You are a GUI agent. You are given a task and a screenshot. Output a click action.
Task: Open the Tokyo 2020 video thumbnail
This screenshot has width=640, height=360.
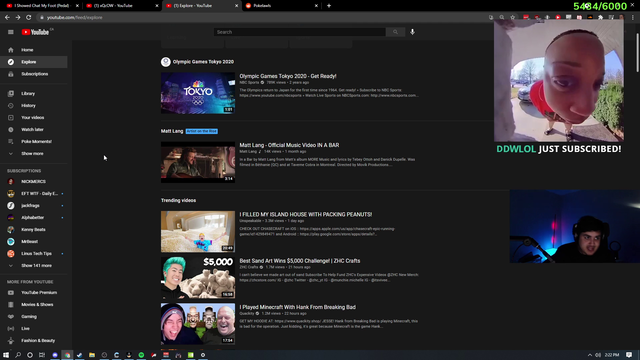(x=198, y=93)
